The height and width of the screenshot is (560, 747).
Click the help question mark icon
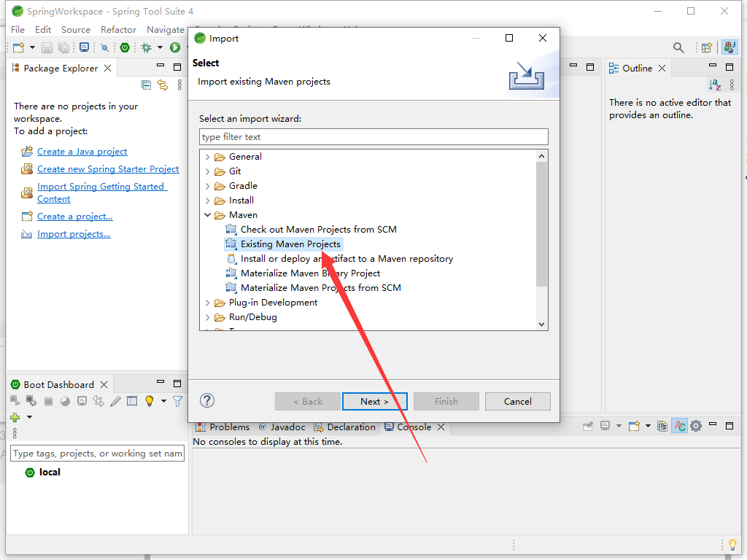[x=207, y=400]
